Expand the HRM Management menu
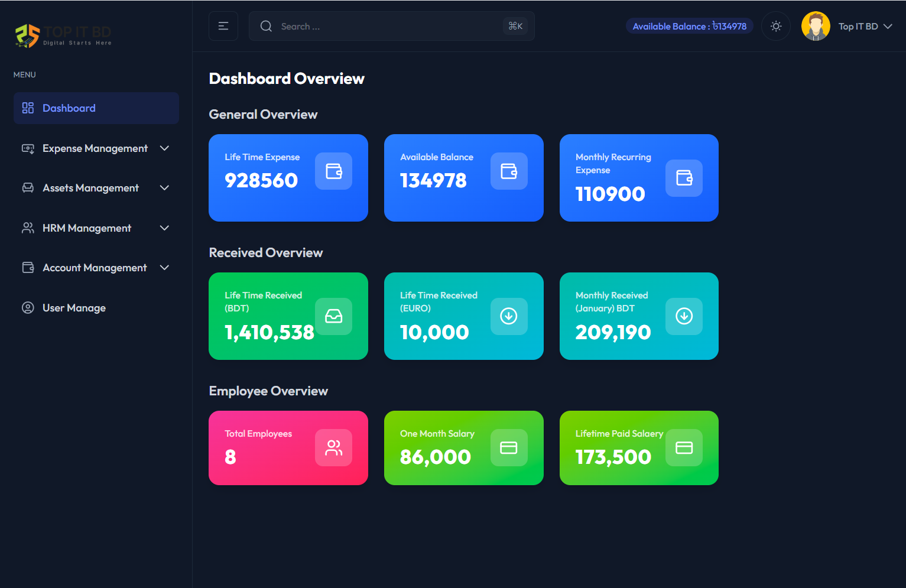Screen dimensions: 906x588 (x=164, y=228)
